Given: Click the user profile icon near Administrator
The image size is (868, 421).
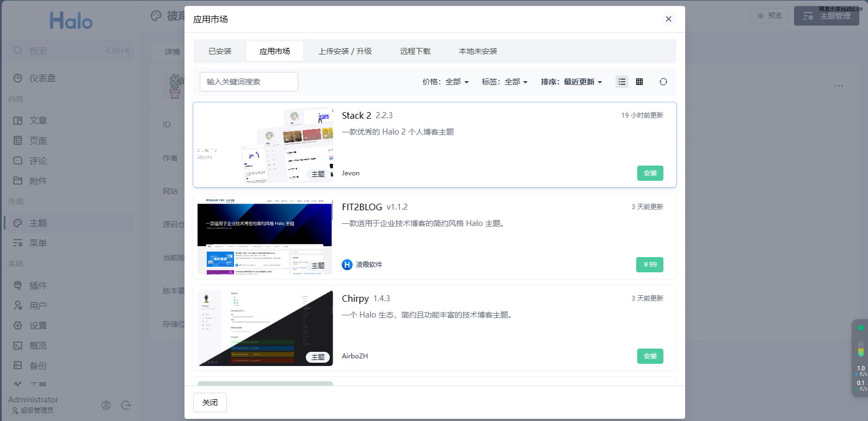Looking at the screenshot, I should coord(106,405).
